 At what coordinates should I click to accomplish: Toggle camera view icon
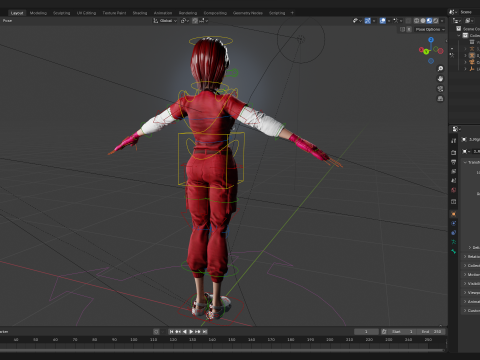pos(440,89)
